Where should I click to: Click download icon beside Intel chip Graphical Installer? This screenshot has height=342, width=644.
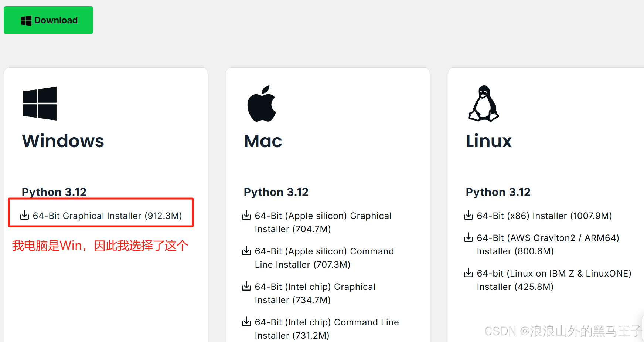(246, 286)
